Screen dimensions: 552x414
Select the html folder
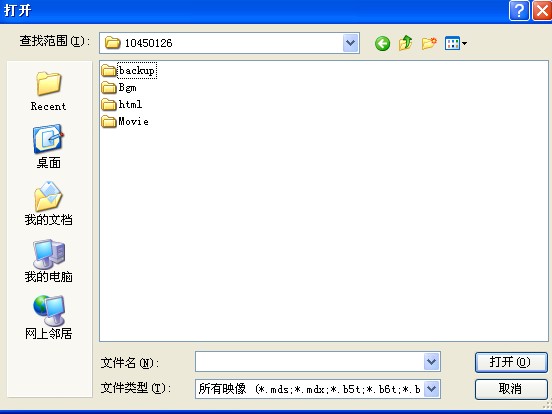pos(122,104)
